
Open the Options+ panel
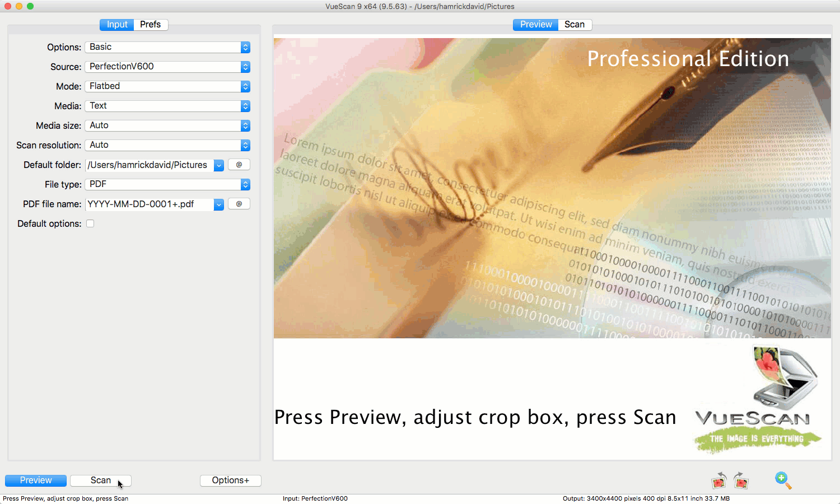click(230, 480)
